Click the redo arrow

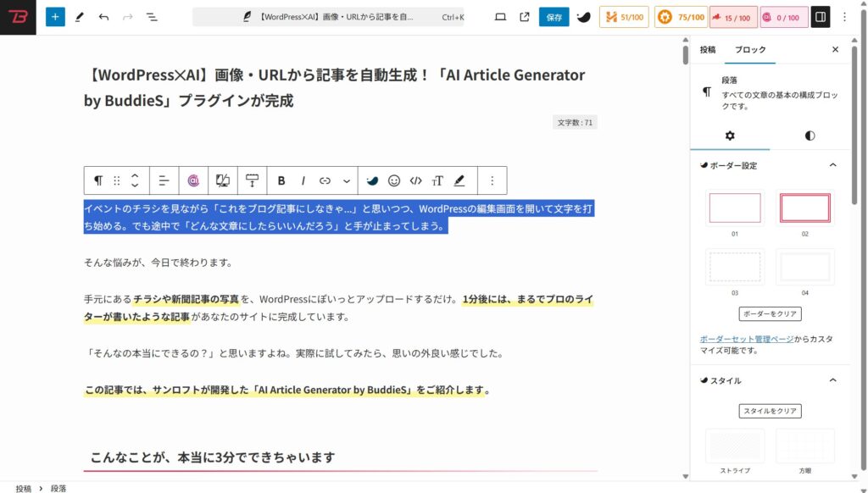point(127,17)
